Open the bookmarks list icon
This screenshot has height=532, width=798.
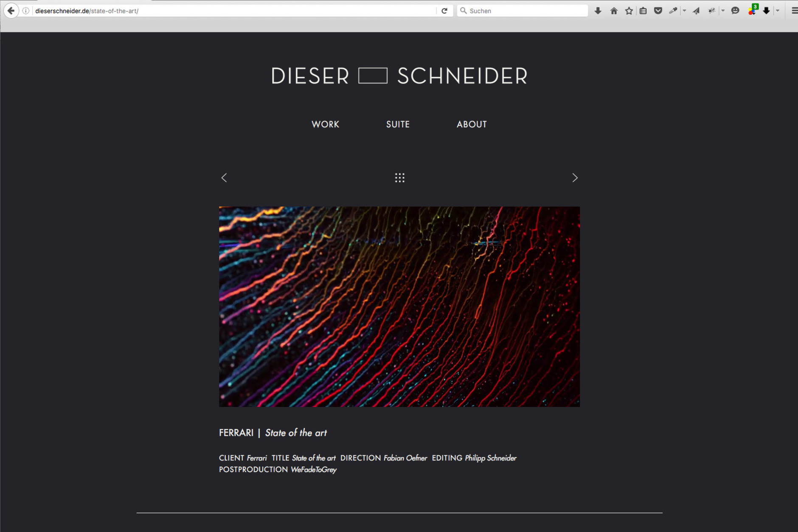click(643, 11)
